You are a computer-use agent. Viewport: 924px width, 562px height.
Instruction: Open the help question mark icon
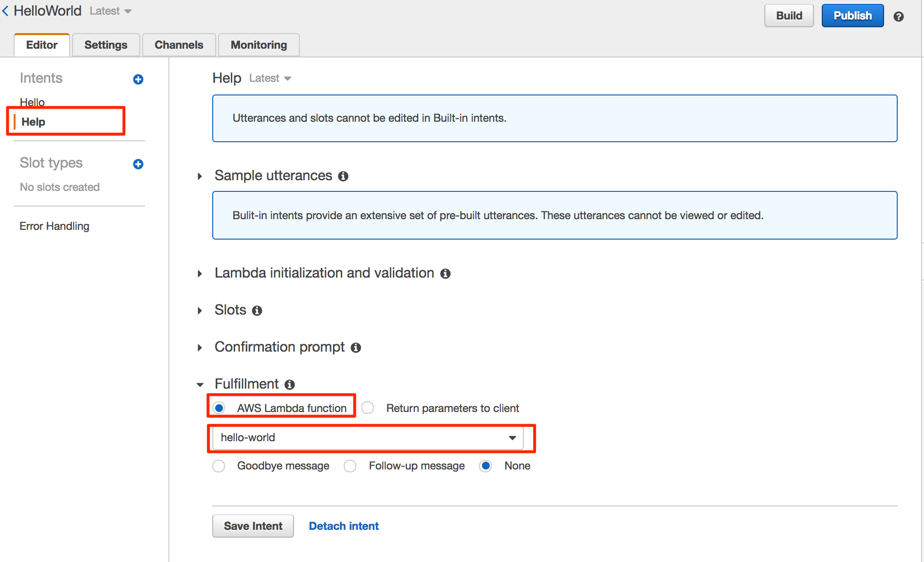(x=898, y=17)
